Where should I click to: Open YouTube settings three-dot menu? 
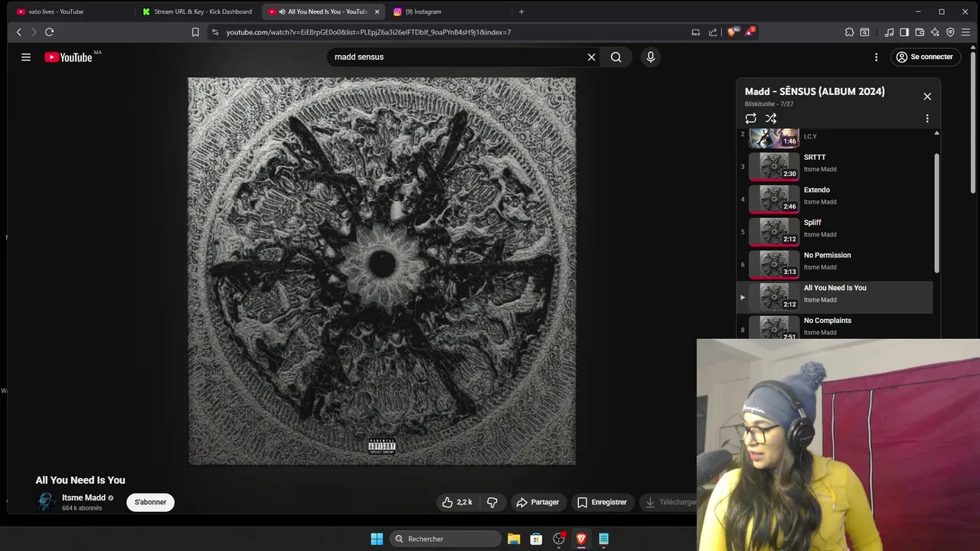click(x=876, y=57)
